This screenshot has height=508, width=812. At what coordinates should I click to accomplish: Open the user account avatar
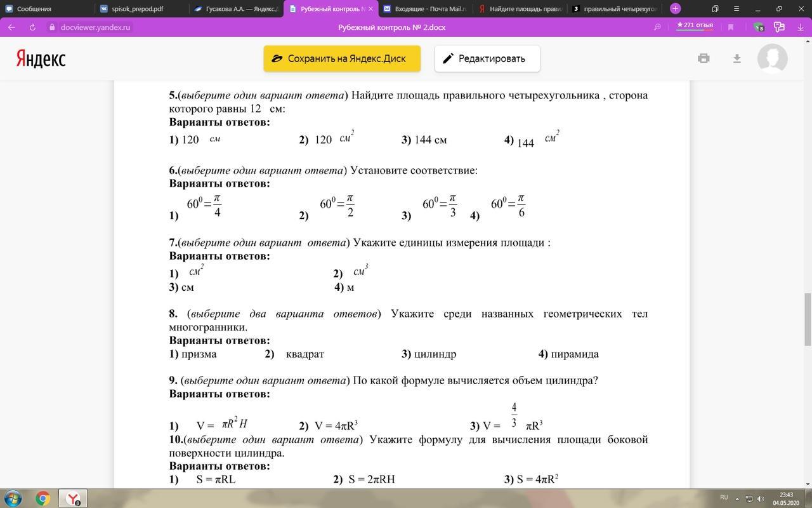[x=773, y=58]
